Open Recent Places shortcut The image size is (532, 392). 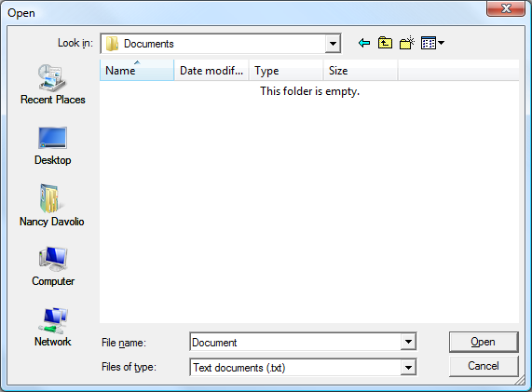point(52,85)
